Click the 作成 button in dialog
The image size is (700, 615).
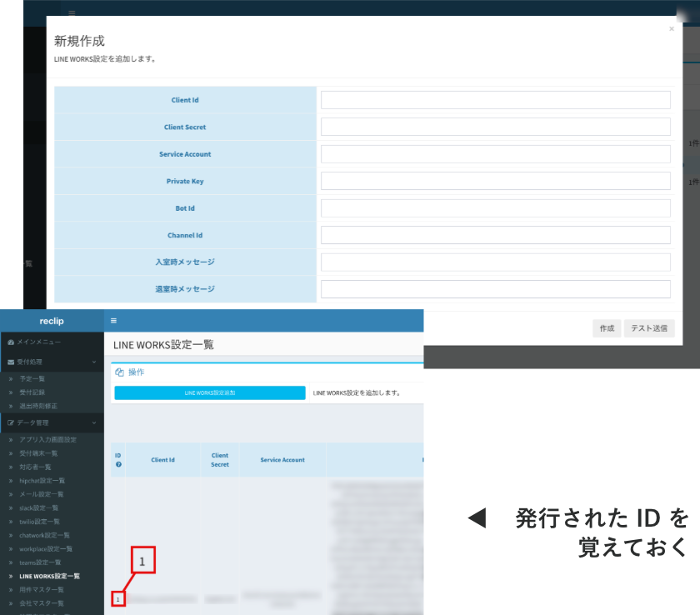pos(606,328)
